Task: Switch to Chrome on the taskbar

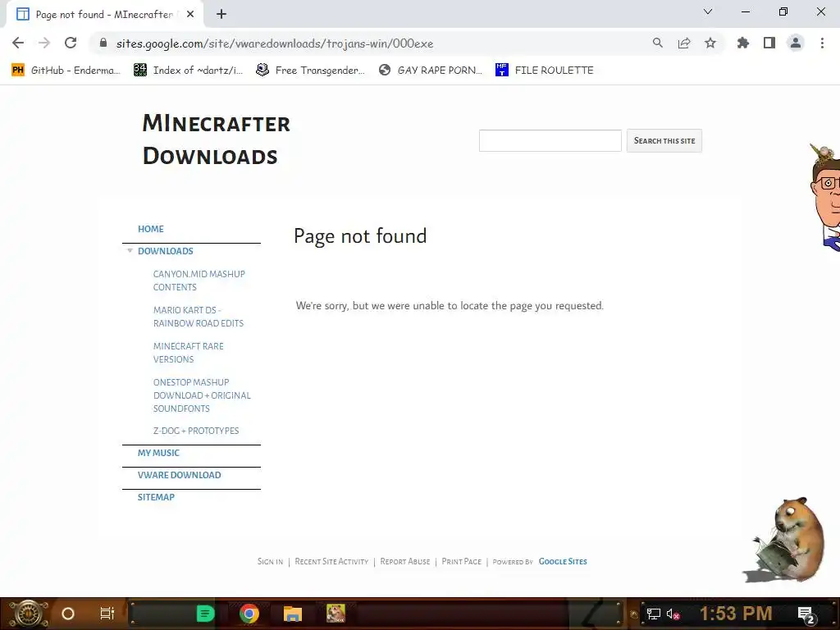Action: point(249,614)
